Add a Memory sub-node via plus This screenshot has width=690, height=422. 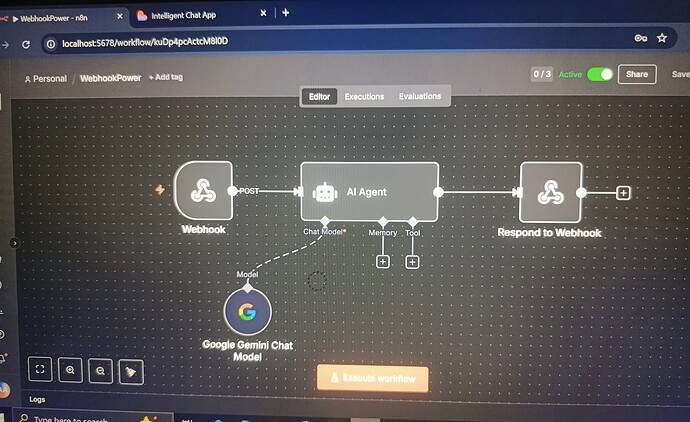click(383, 262)
